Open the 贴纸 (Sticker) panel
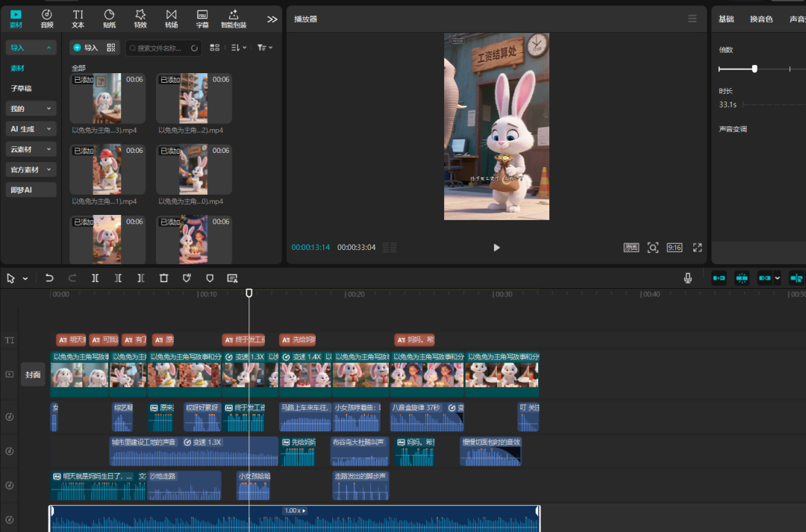This screenshot has height=532, width=806. click(x=109, y=18)
